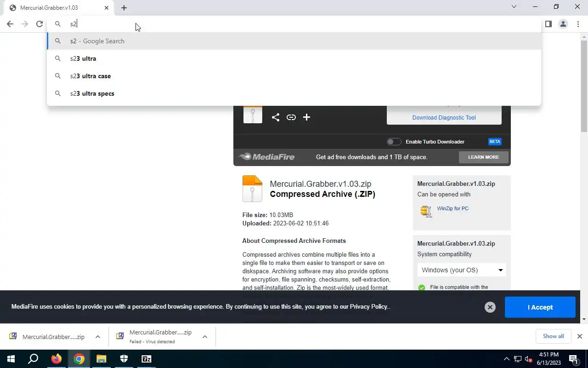The image size is (588, 368).
Task: Close the downloads shelf
Action: (579, 336)
